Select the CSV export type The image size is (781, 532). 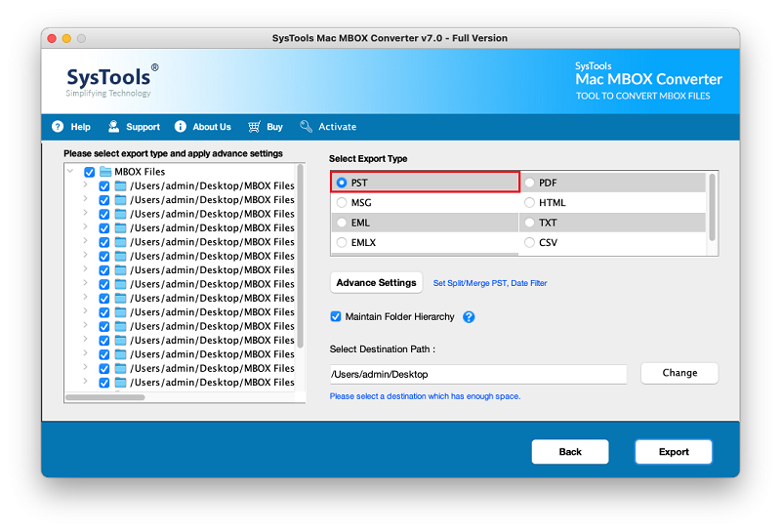tap(529, 243)
